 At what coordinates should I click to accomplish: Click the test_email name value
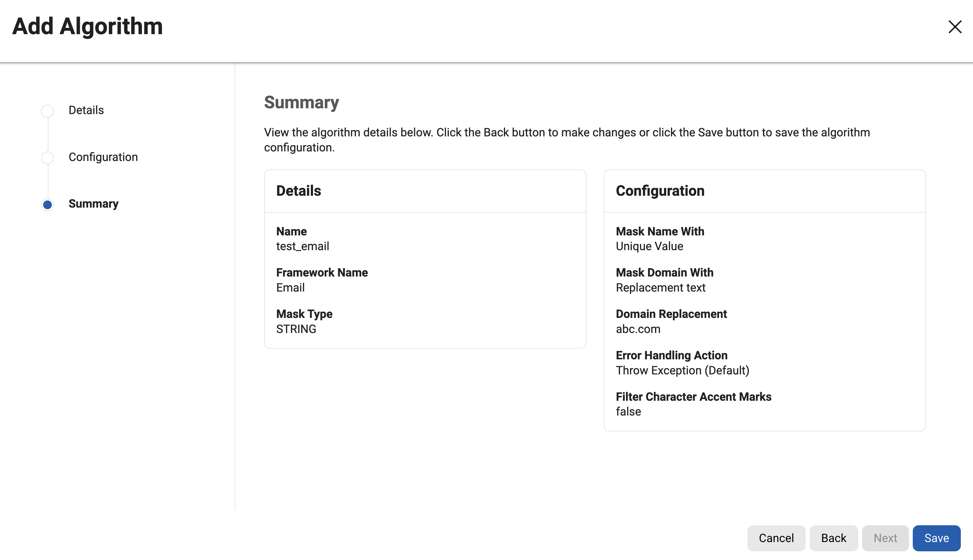pyautogui.click(x=303, y=246)
